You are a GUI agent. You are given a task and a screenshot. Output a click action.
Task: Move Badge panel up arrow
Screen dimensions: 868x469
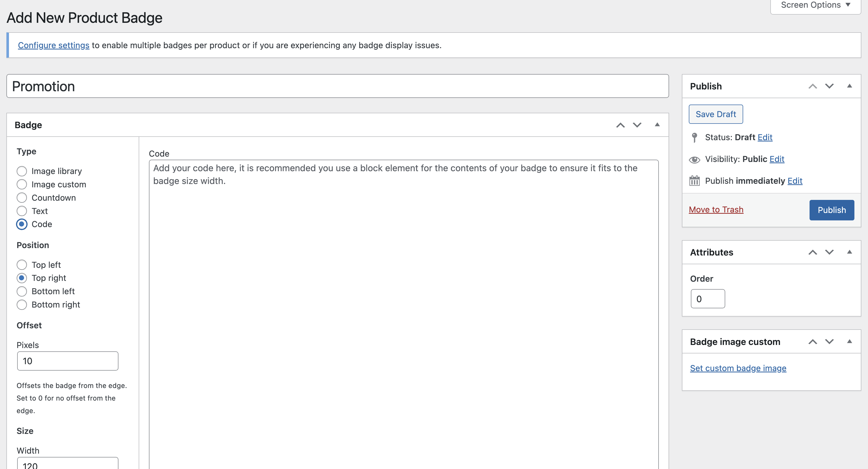pyautogui.click(x=620, y=125)
